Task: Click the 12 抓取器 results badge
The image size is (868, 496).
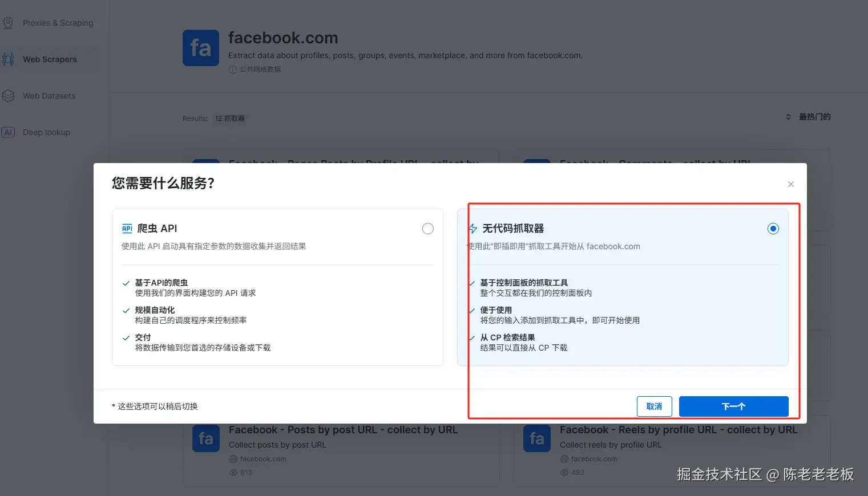Action: click(x=230, y=118)
